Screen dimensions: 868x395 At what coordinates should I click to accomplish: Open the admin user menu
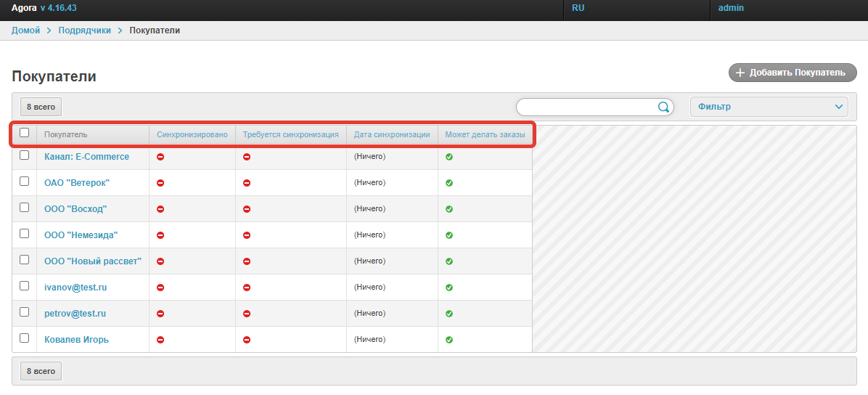[731, 8]
